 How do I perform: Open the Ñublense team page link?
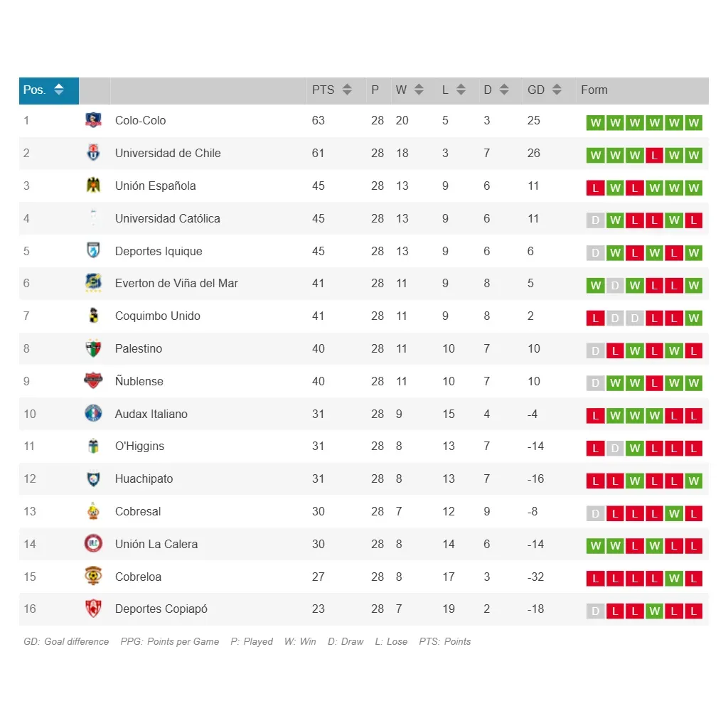(139, 381)
